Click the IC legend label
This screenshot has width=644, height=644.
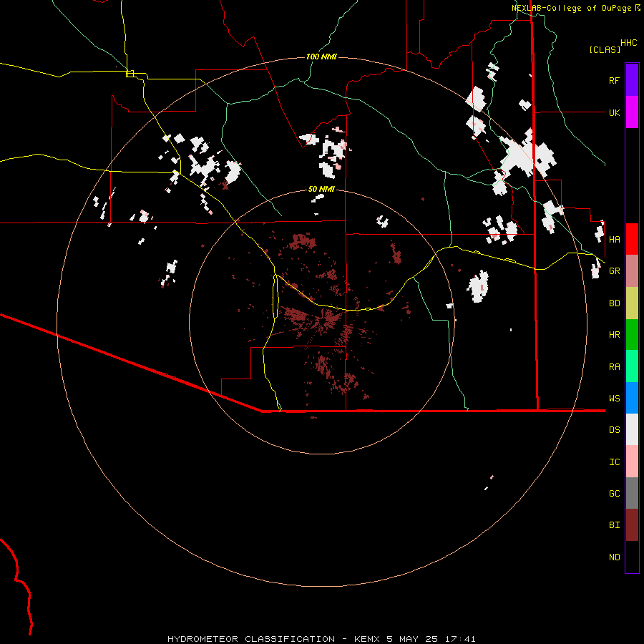614,462
